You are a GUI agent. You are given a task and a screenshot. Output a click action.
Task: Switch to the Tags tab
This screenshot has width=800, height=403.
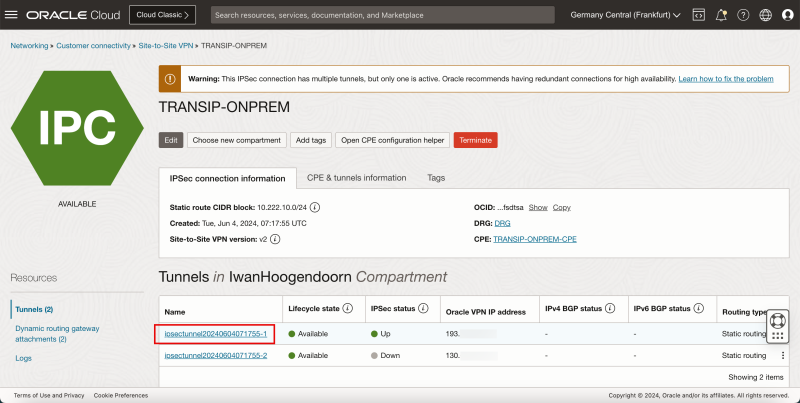coord(436,177)
